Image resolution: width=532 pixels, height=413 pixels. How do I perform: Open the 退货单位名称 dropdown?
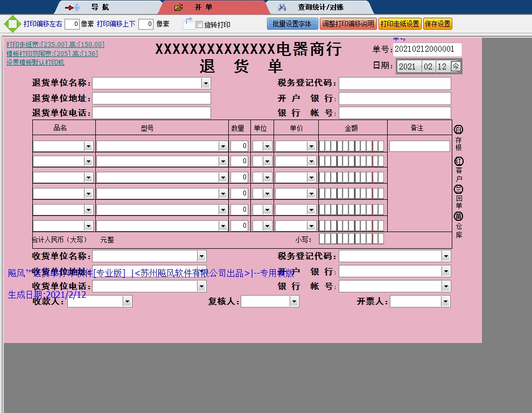pos(206,83)
